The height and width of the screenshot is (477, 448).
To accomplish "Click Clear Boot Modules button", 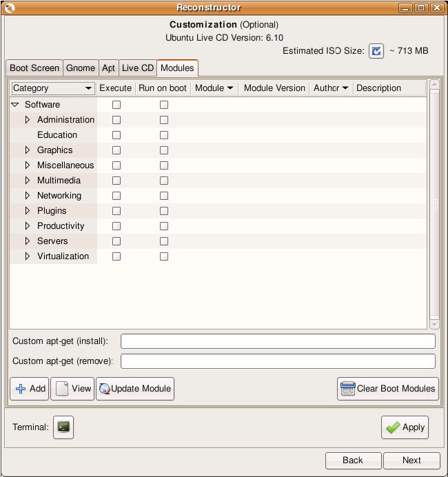I will [x=388, y=389].
